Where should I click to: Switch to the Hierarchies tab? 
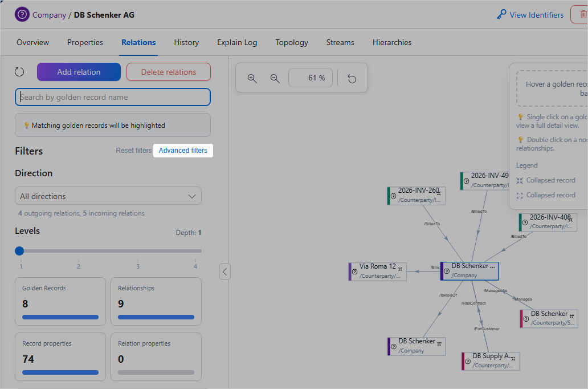click(392, 42)
